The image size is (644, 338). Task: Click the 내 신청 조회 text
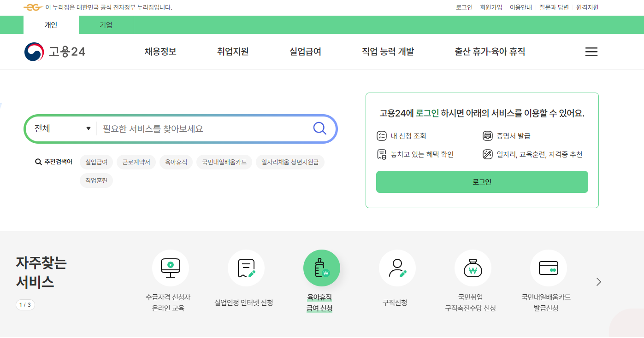408,136
